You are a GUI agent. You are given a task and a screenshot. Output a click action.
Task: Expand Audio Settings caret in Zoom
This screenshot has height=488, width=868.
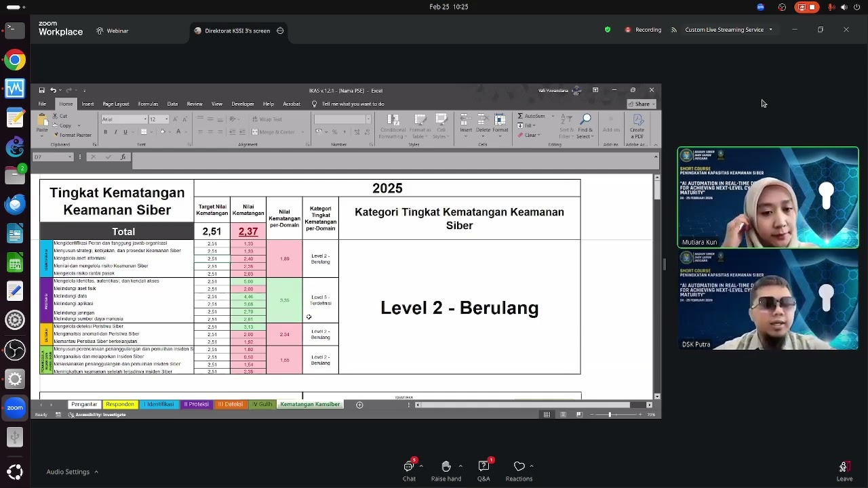pos(96,472)
